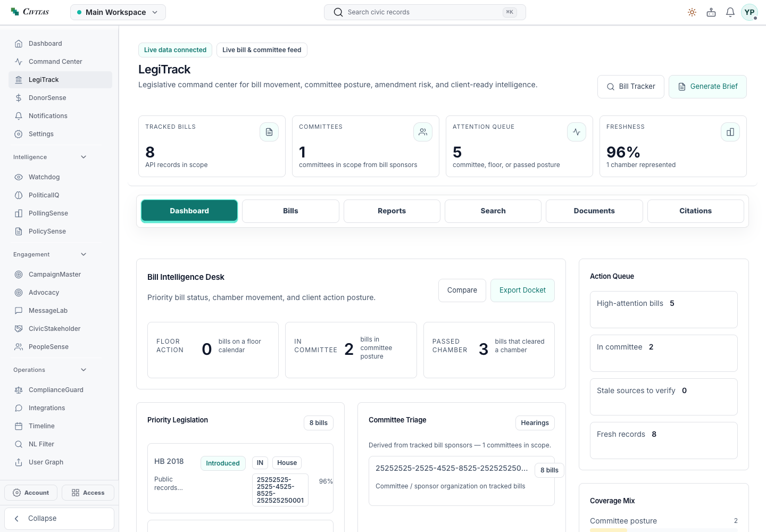The width and height of the screenshot is (766, 532).
Task: Click the 8 bills badge in Priority Legislation
Action: point(319,423)
